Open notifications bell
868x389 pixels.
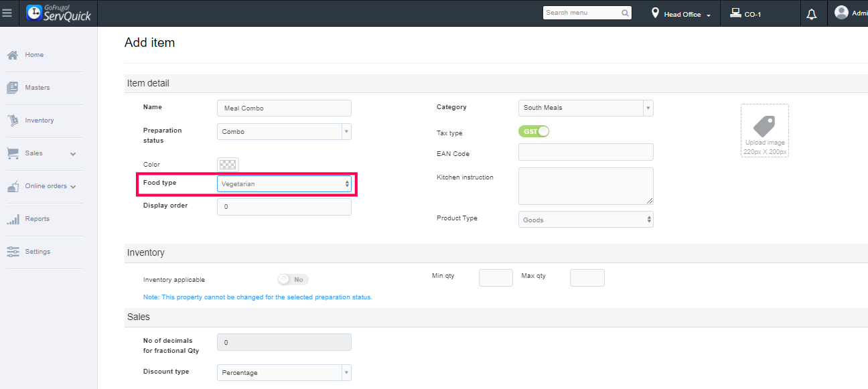click(x=812, y=14)
